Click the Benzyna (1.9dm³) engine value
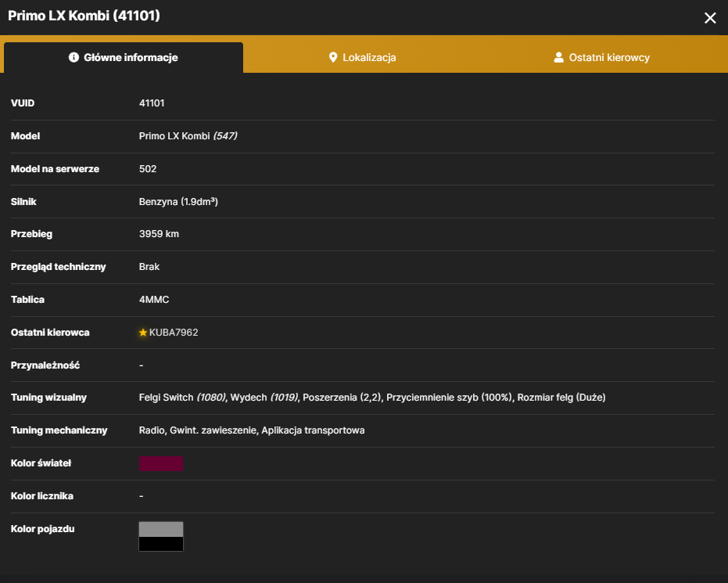This screenshot has height=583, width=728. (178, 202)
